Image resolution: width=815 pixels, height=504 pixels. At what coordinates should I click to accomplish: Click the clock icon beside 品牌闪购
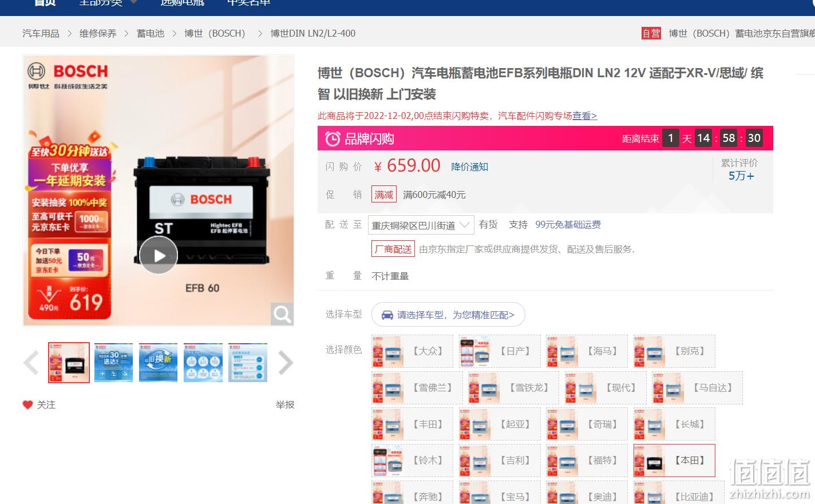[333, 138]
